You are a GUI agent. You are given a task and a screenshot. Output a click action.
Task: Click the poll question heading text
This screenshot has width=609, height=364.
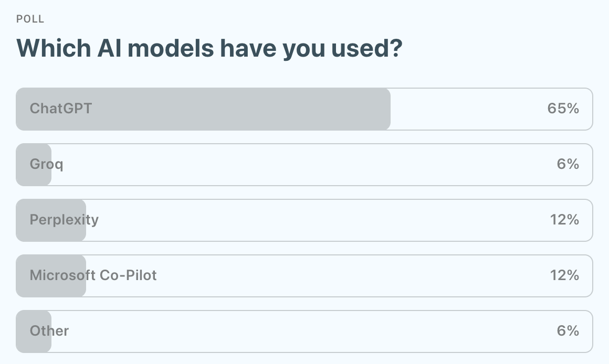[209, 48]
